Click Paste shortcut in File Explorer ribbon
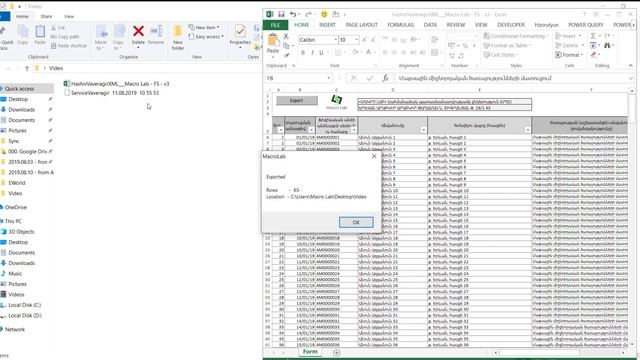Viewport: 640px width, 360px height. pos(69,46)
